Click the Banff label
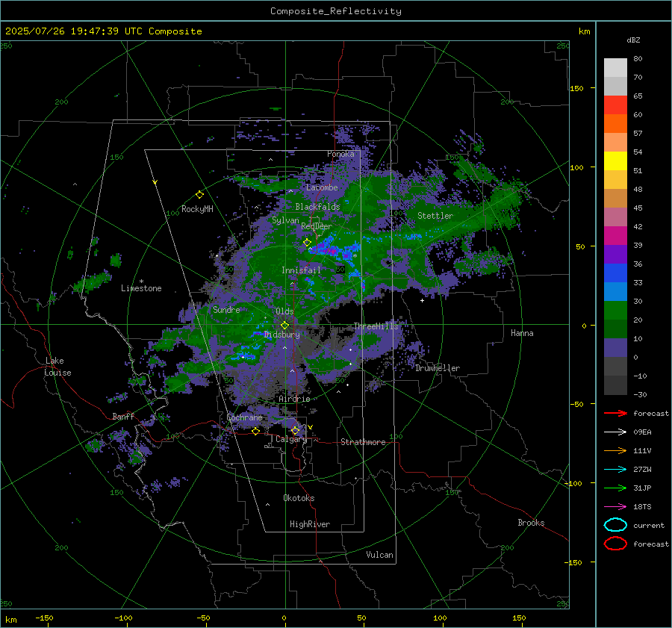Screen dimensions: 672x628 tap(123, 416)
